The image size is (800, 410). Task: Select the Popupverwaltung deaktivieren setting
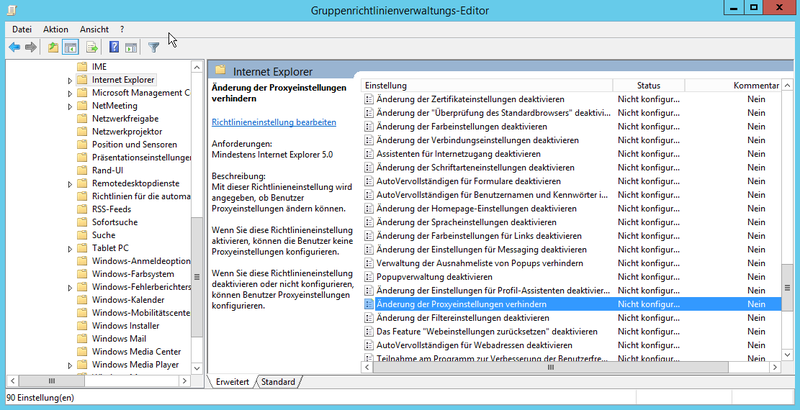point(434,276)
